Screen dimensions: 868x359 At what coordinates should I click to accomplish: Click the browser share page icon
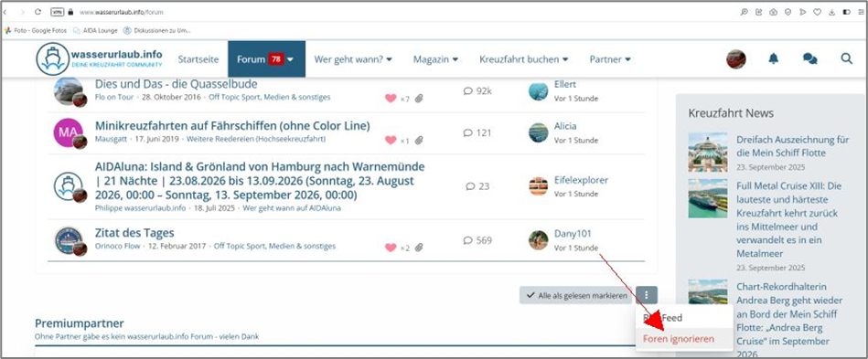click(x=758, y=12)
